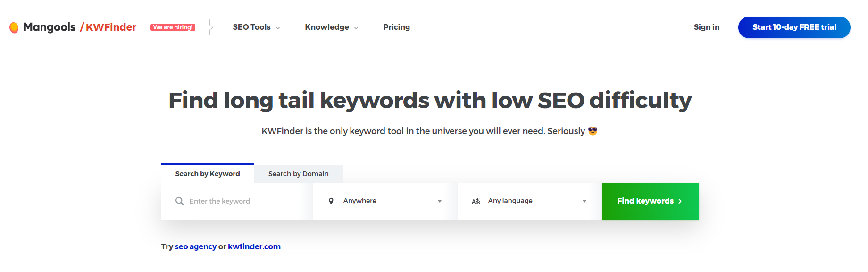
Task: Click the language translation icon
Action: click(476, 201)
